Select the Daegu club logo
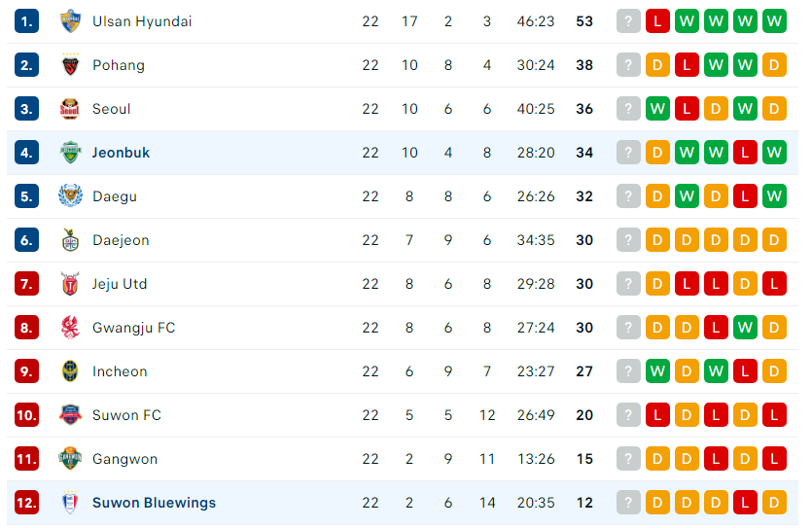Image resolution: width=812 pixels, height=528 pixels. click(x=70, y=196)
